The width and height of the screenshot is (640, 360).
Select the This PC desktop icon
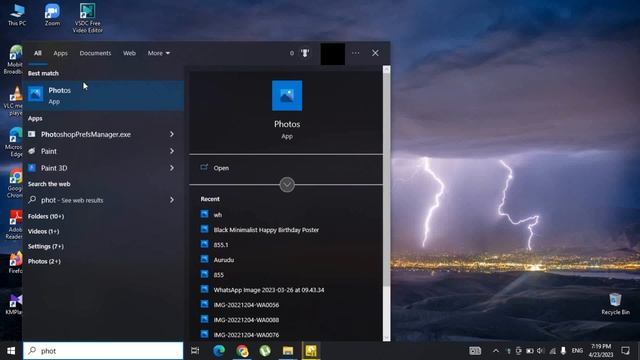coord(17,15)
